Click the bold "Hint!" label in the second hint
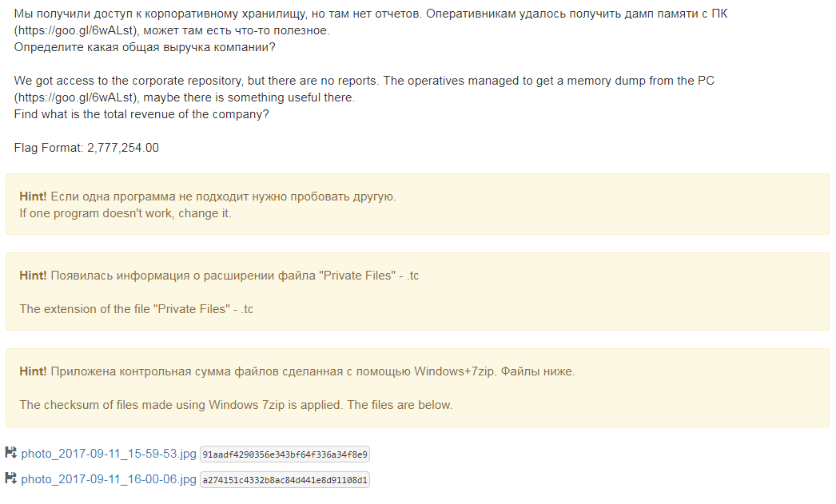Viewport: 836px width, 504px height. pos(33,276)
